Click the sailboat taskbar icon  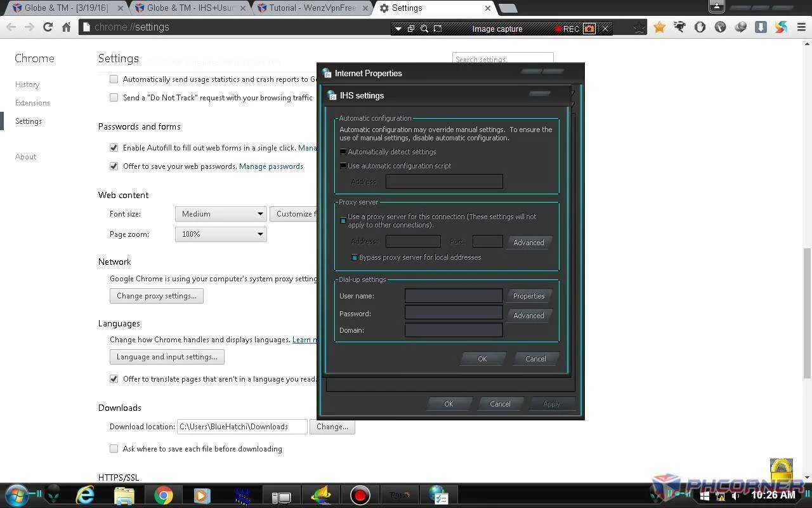coord(320,495)
